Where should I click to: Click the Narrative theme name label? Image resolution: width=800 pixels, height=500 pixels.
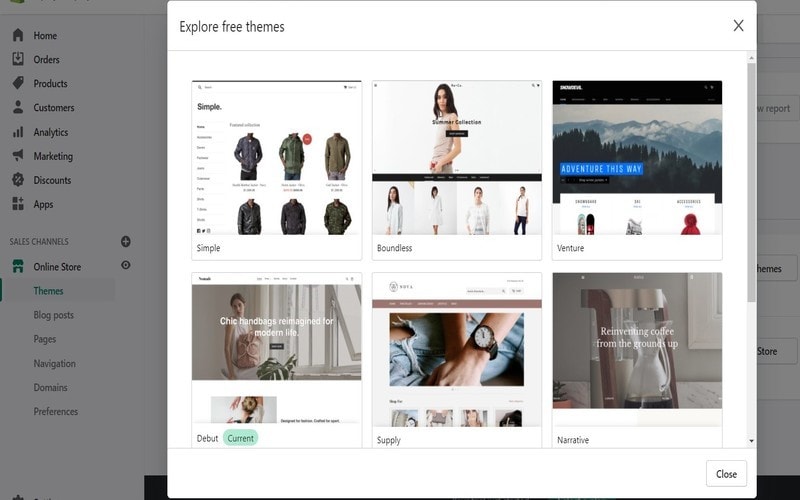tap(573, 440)
